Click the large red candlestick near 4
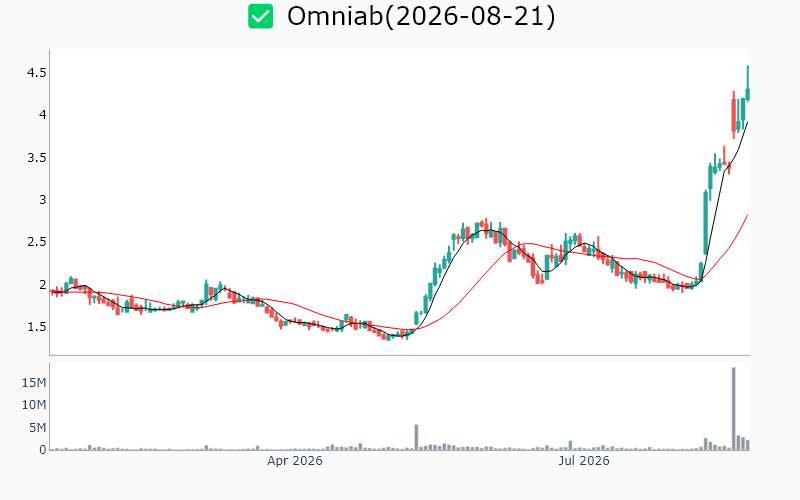Screen dimensions: 800x500 (733, 115)
